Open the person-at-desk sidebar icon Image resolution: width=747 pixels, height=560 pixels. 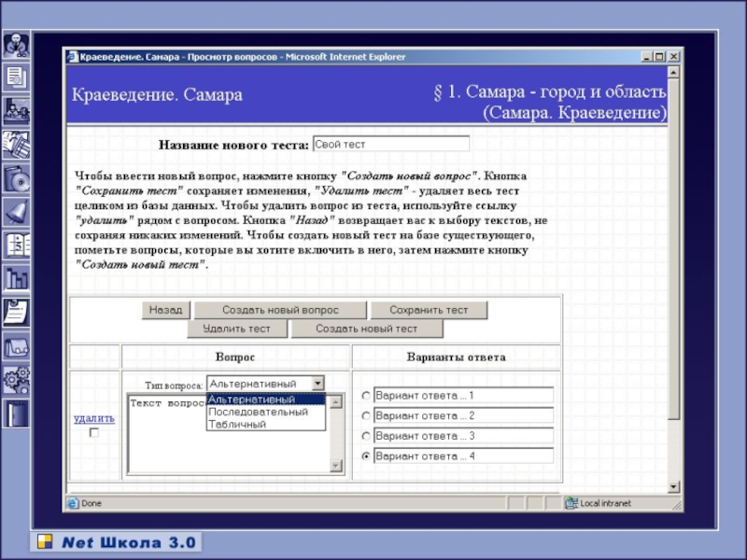pyautogui.click(x=17, y=46)
